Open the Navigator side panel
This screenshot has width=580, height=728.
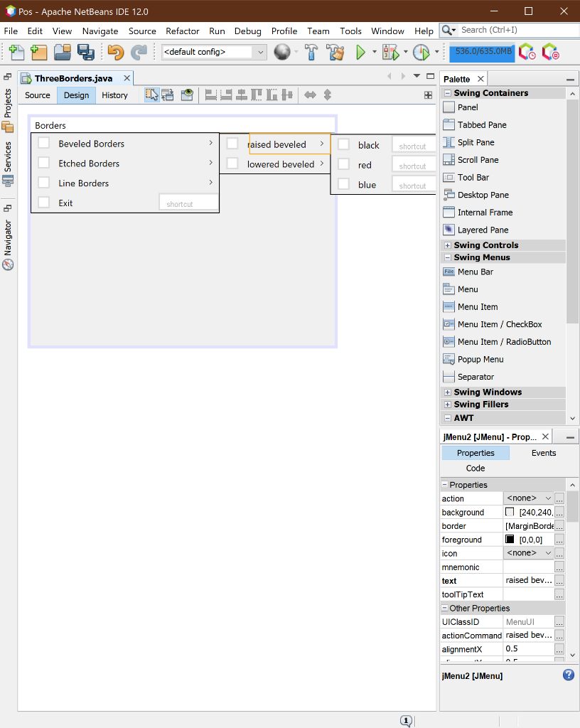[8, 245]
